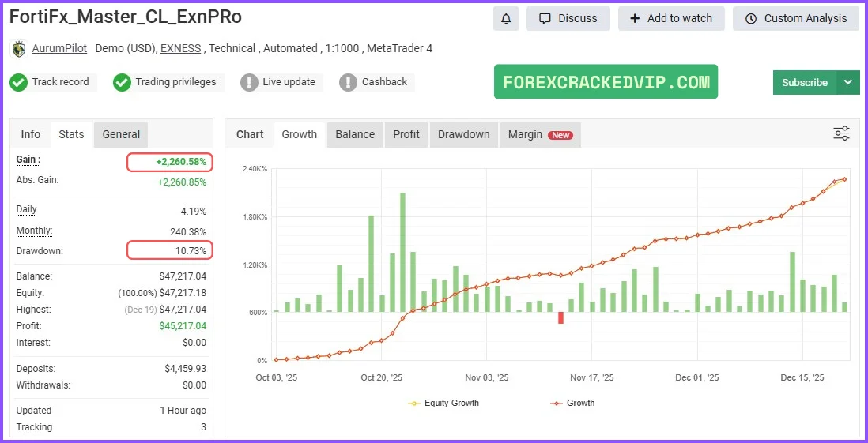The image size is (868, 443).
Task: Click the notification bell icon
Action: coord(506,18)
